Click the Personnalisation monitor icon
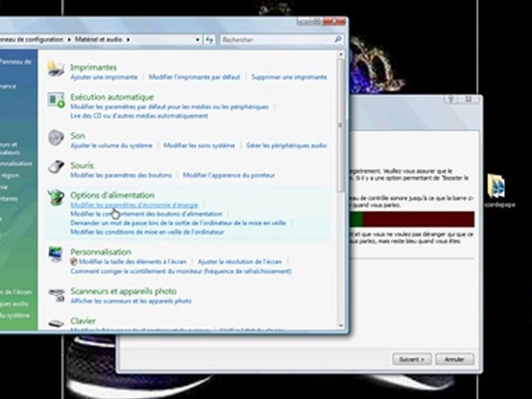Image resolution: width=532 pixels, height=399 pixels. pos(56,254)
